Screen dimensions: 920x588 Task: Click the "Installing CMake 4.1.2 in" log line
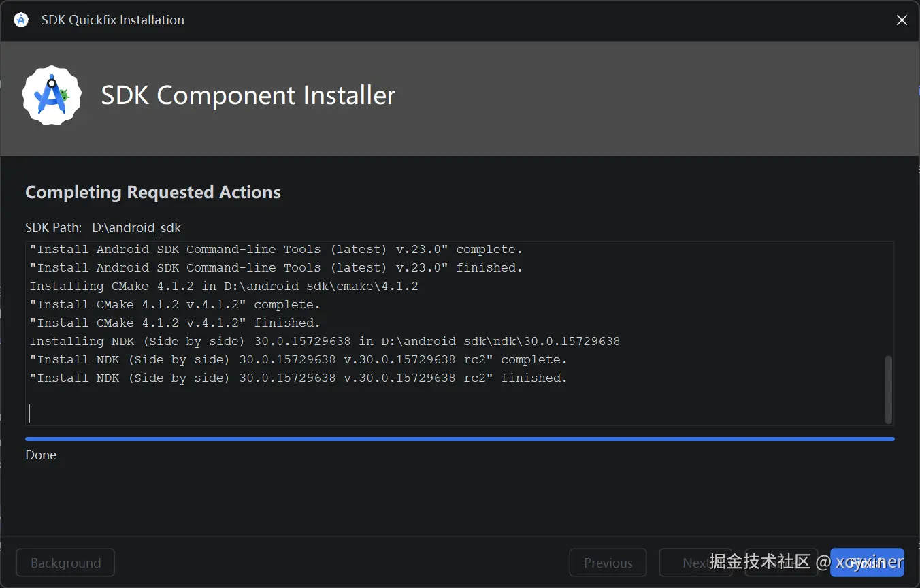coord(224,287)
